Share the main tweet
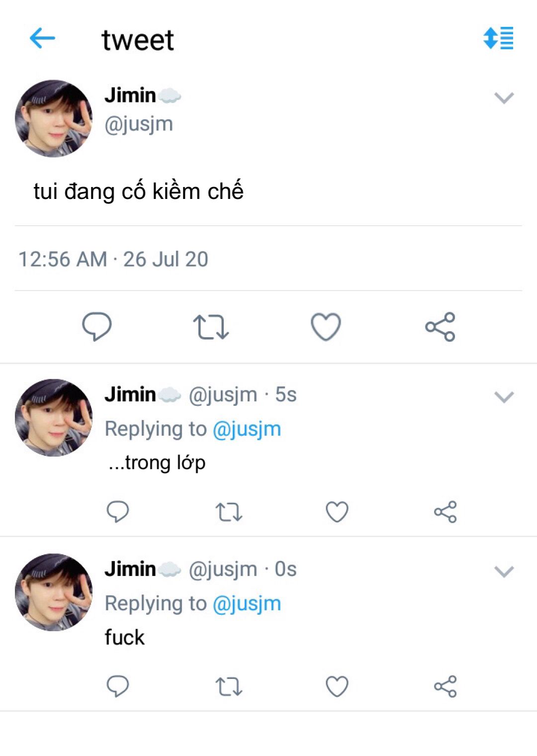Screen dimensions: 537x756 [440, 327]
